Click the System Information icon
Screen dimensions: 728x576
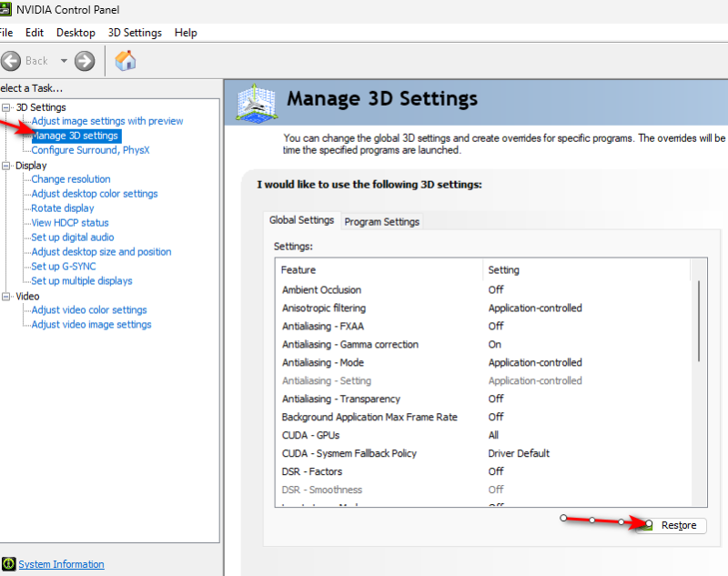coord(9,564)
